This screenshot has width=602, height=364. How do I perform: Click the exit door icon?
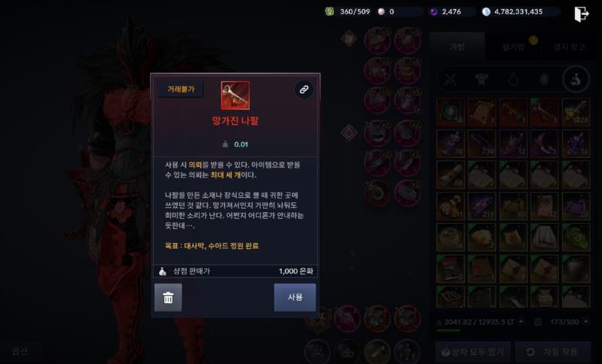tap(581, 14)
